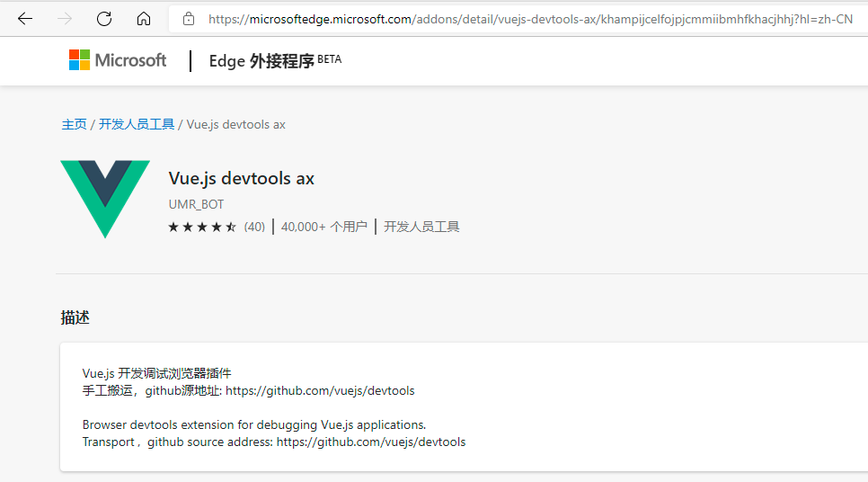Select the 40,000+ 个用户 user count
The width and height of the screenshot is (868, 482).
pos(323,227)
